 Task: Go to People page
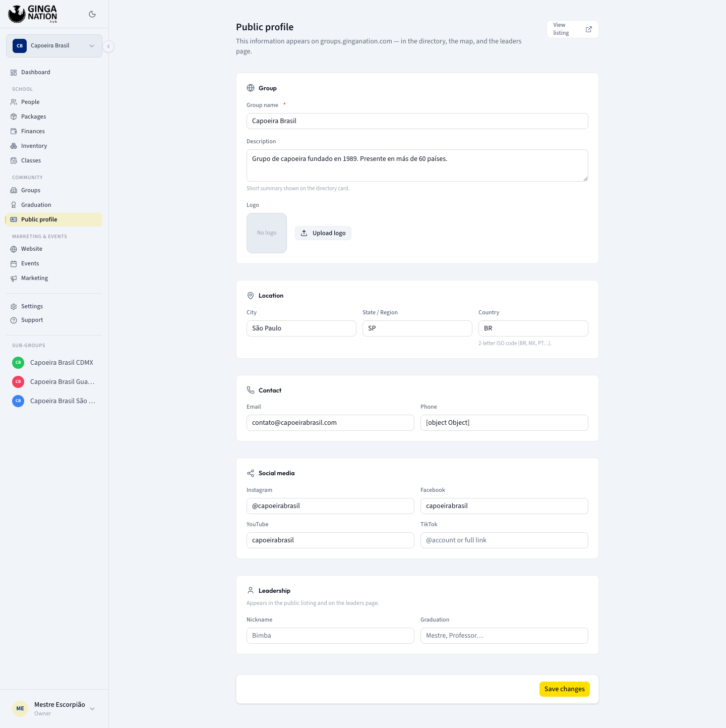54,102
